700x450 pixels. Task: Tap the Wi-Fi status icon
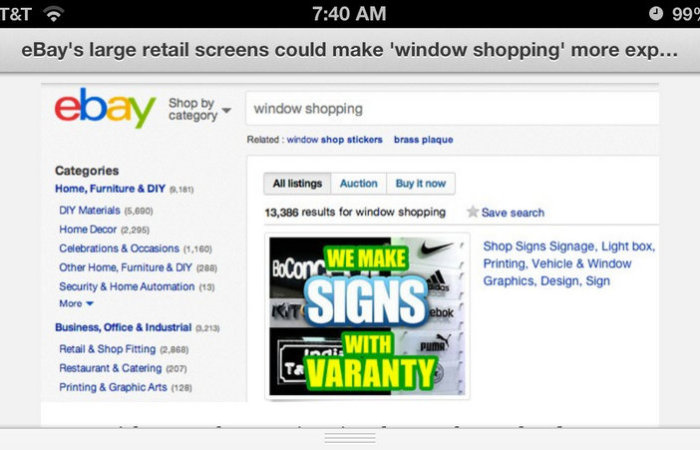click(x=54, y=14)
